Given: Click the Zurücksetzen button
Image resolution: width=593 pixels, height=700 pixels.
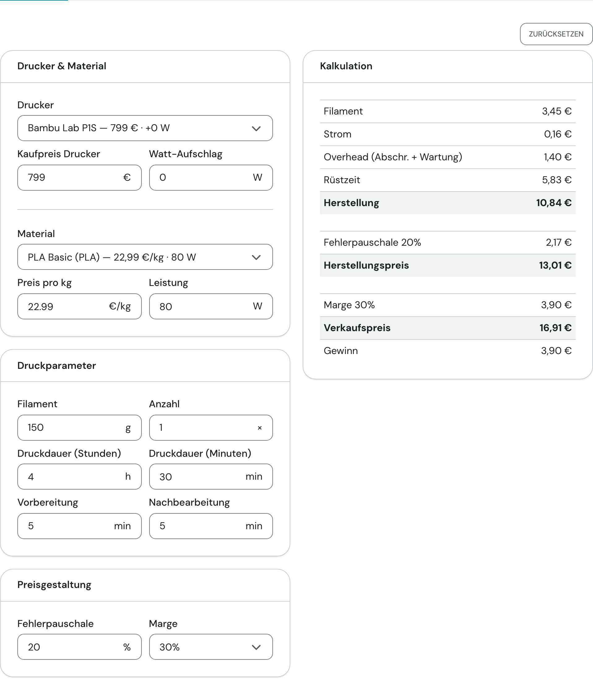Looking at the screenshot, I should (x=556, y=34).
